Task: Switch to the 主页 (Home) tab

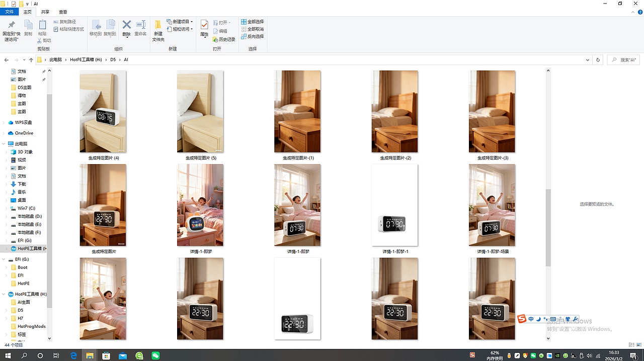Action: tap(28, 12)
